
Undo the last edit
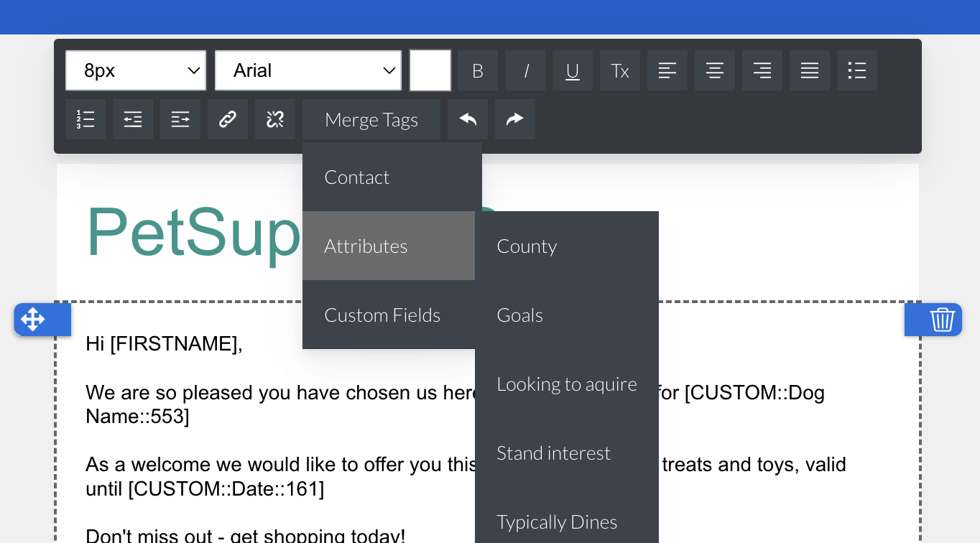468,119
